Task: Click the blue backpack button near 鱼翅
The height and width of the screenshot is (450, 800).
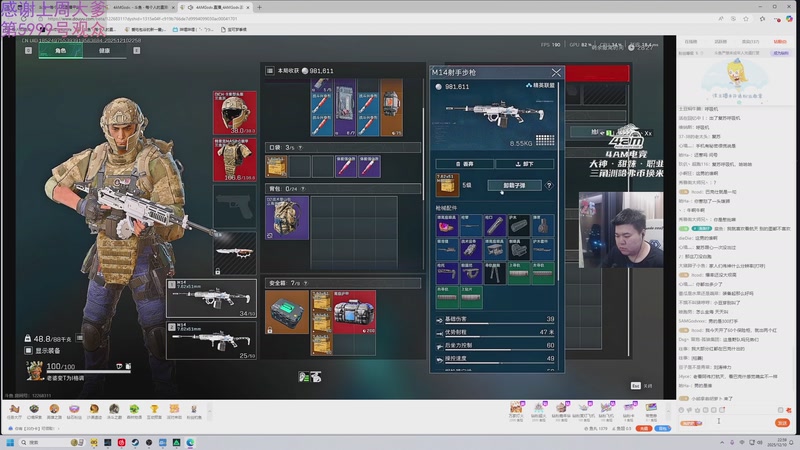Action: click(x=662, y=429)
